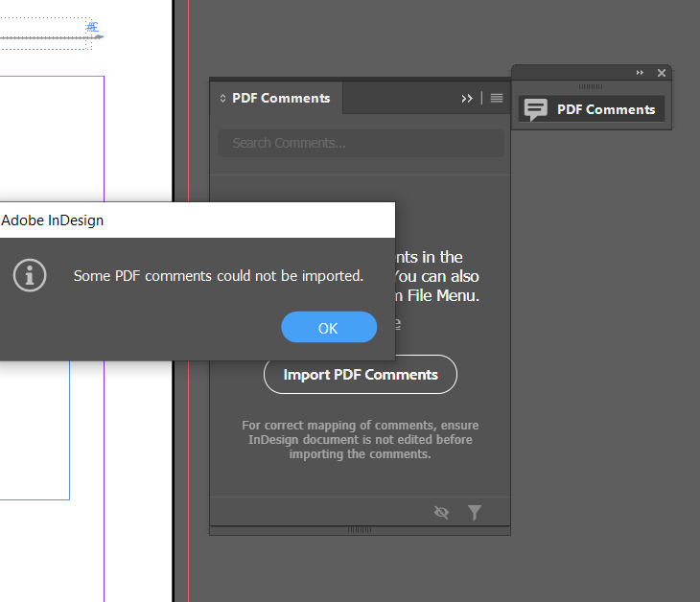The width and height of the screenshot is (700, 602).
Task: Open the comments filter funnel icon
Action: [x=475, y=512]
